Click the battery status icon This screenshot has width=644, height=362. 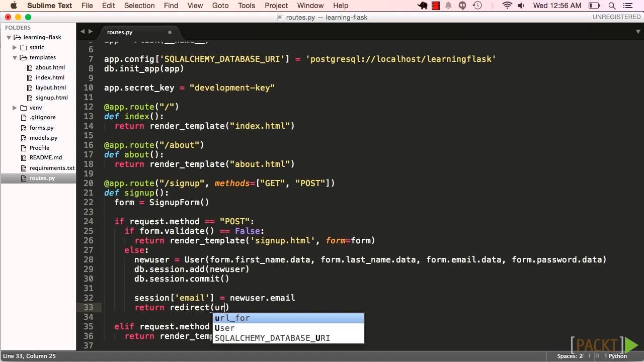pyautogui.click(x=595, y=6)
